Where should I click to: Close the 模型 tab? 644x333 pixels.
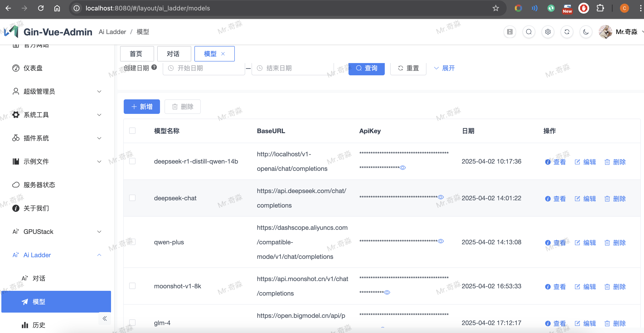tap(223, 54)
